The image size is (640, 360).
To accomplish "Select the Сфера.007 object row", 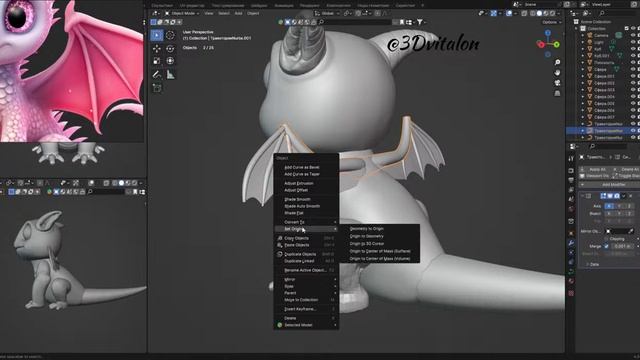I will (x=603, y=117).
